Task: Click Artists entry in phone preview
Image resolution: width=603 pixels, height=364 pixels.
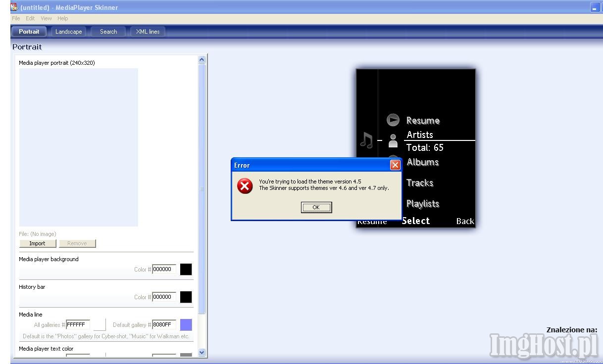Action: 420,135
